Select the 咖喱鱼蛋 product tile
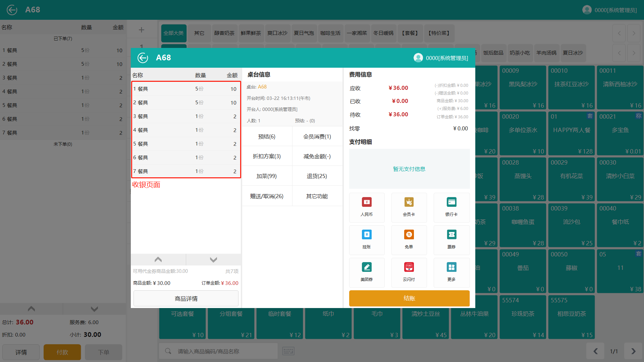The width and height of the screenshot is (644, 362). (x=523, y=226)
